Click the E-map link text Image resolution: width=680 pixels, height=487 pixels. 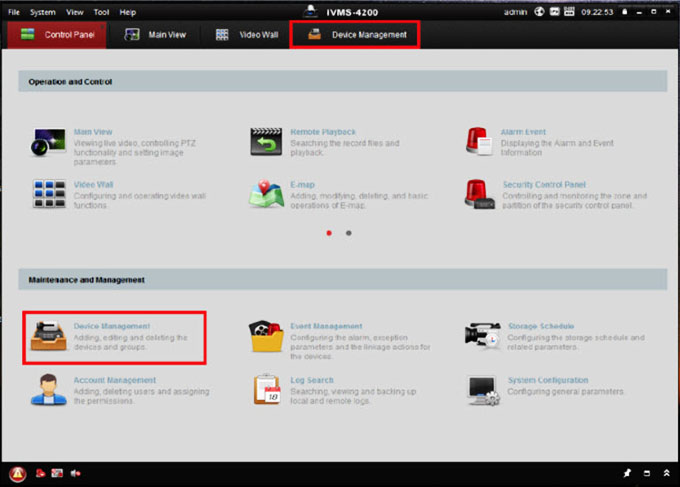302,185
